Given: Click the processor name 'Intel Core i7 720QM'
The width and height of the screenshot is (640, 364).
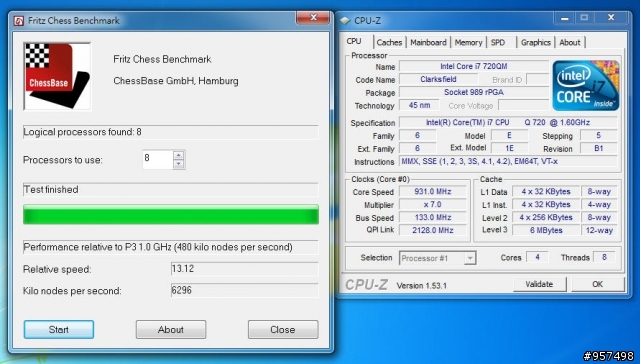Looking at the screenshot, I should point(473,66).
